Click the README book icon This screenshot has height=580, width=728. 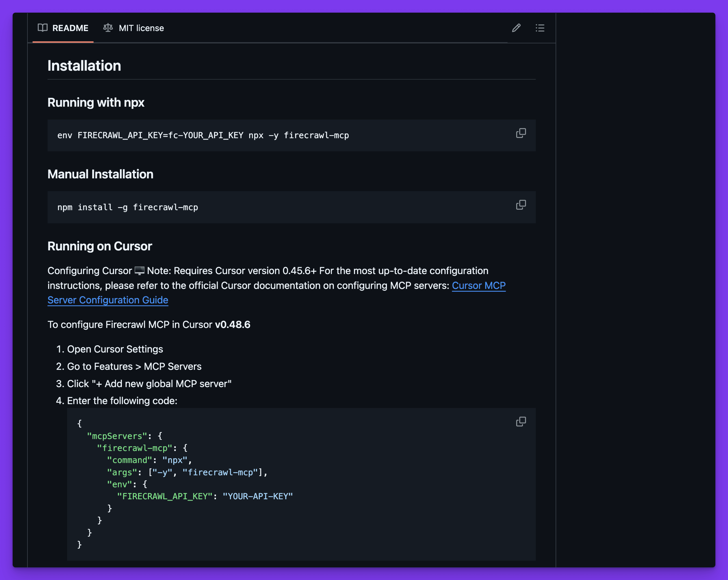coord(43,28)
